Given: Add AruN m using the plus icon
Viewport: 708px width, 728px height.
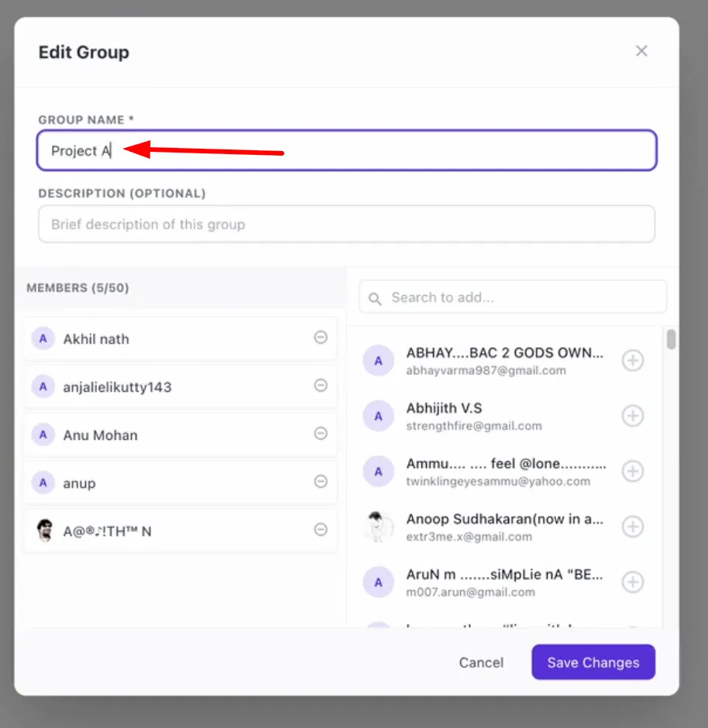Looking at the screenshot, I should click(x=633, y=582).
